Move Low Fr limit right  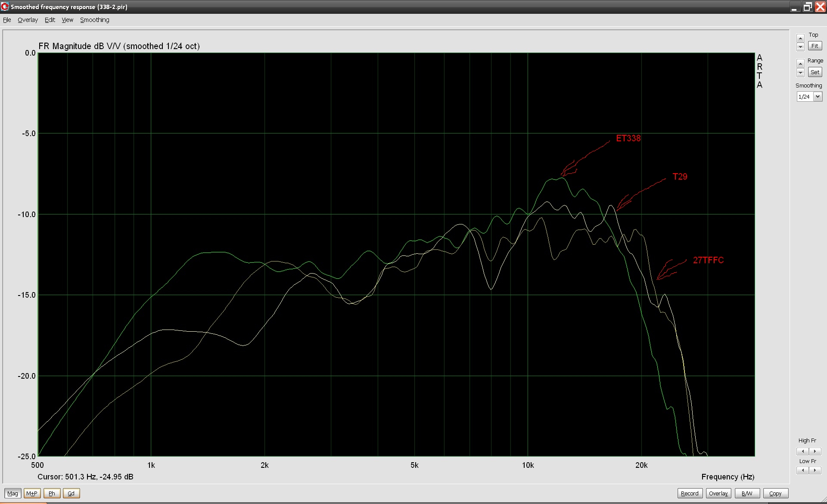point(815,470)
